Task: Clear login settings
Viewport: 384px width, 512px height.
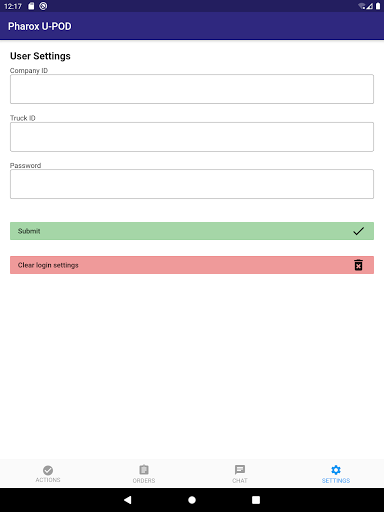Action: pyautogui.click(x=192, y=265)
